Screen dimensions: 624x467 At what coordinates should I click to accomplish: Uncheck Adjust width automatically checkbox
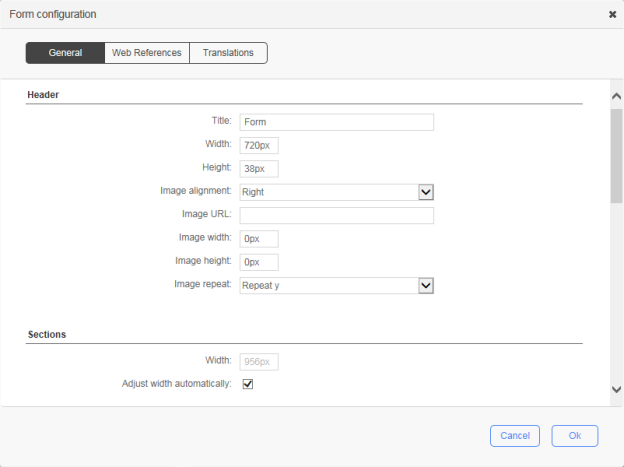click(247, 384)
